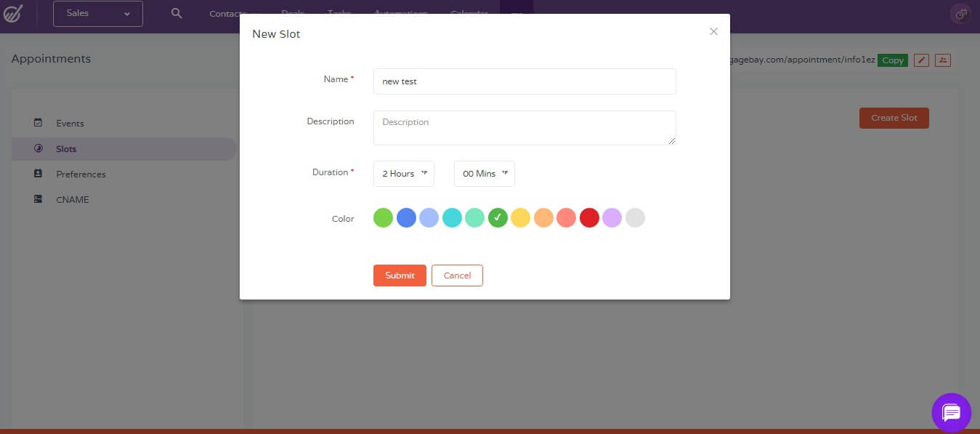Open the Preferences icon in the sidebar

39,174
